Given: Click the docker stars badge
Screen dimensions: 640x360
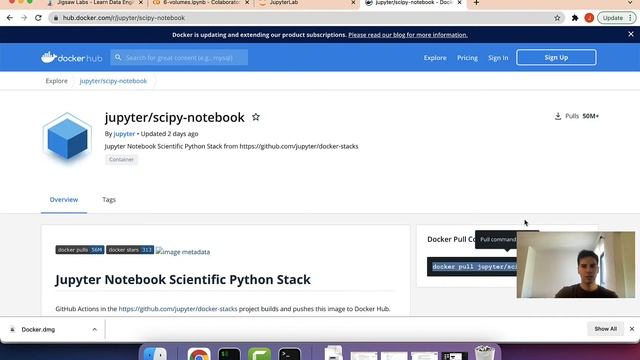Looking at the screenshot, I should 130,250.
